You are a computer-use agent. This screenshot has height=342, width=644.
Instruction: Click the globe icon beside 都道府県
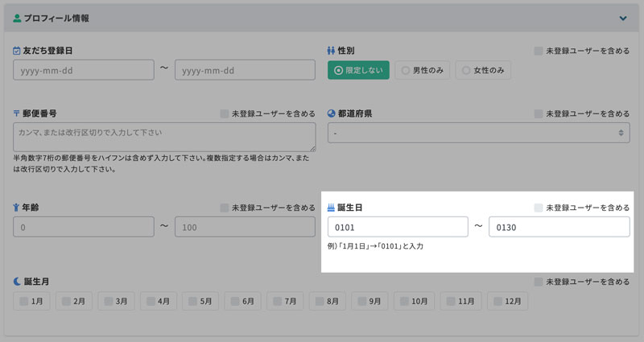[332, 113]
